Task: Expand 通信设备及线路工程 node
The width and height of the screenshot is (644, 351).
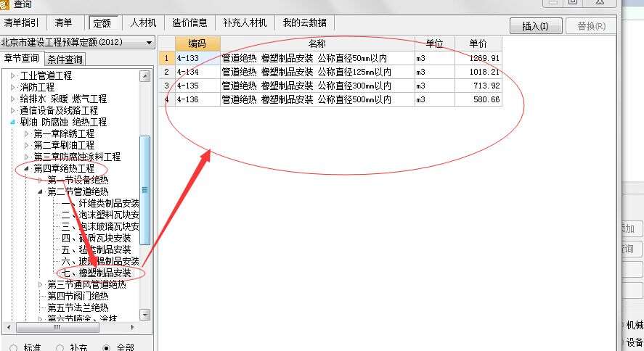Action: pos(13,110)
